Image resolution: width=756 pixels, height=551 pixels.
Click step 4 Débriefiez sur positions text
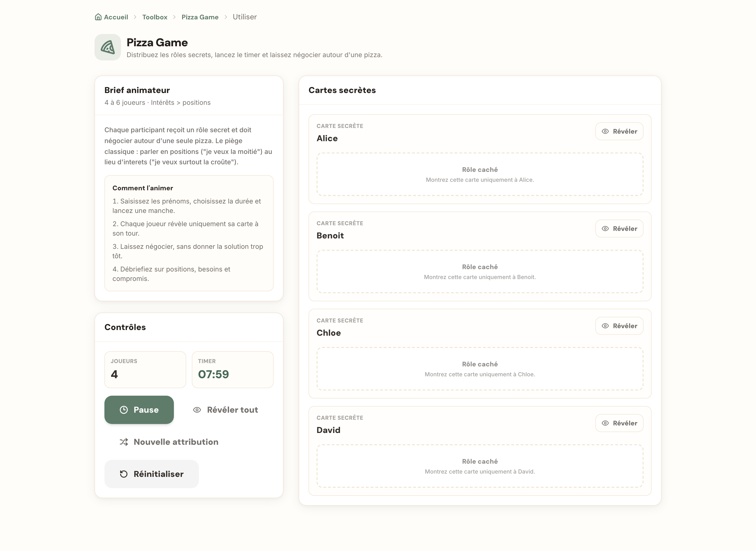pyautogui.click(x=171, y=274)
